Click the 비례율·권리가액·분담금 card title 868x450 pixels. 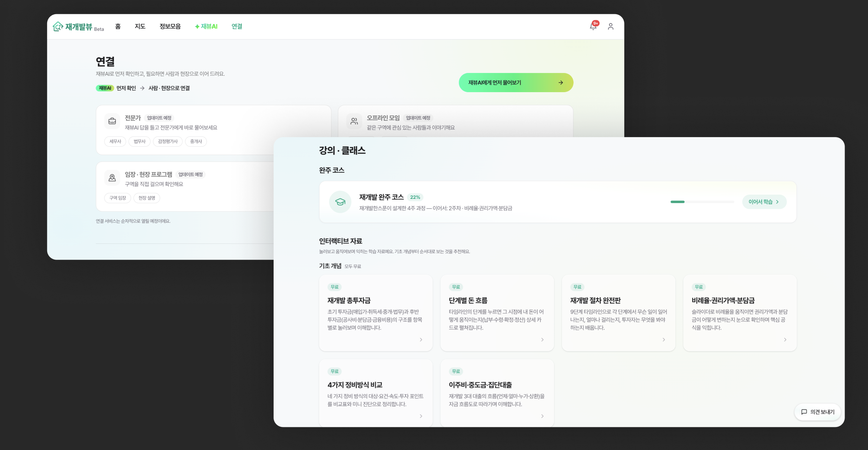click(x=723, y=300)
